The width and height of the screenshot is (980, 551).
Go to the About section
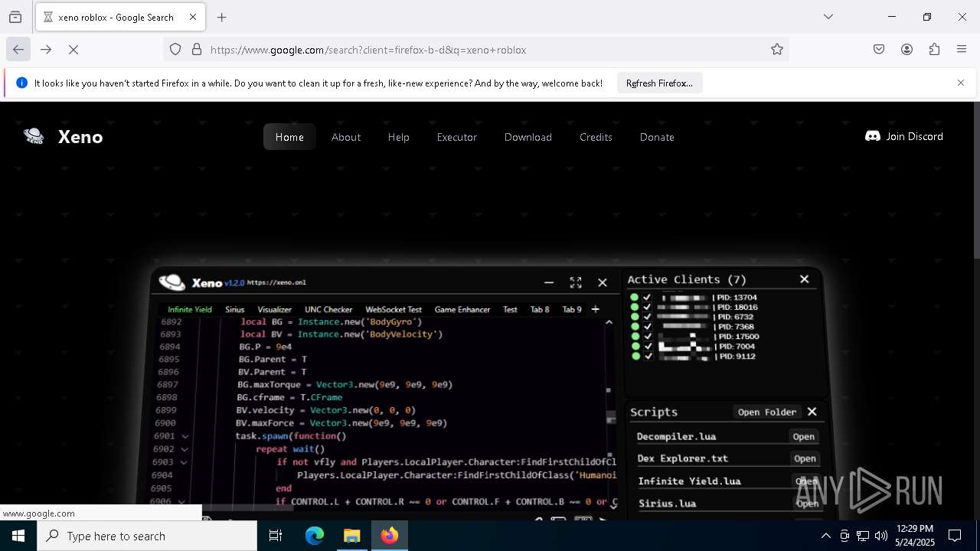coord(346,137)
